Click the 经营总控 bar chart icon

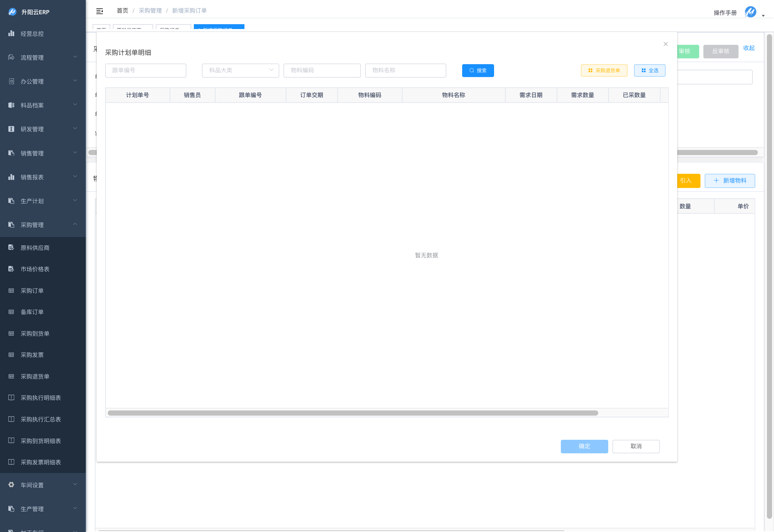pos(11,33)
